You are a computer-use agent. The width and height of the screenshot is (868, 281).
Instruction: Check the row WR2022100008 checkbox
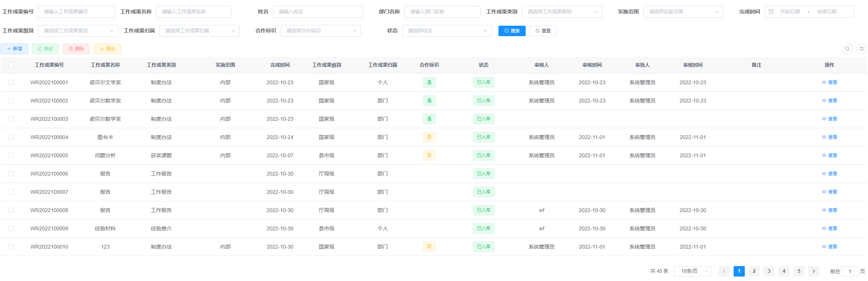click(11, 210)
